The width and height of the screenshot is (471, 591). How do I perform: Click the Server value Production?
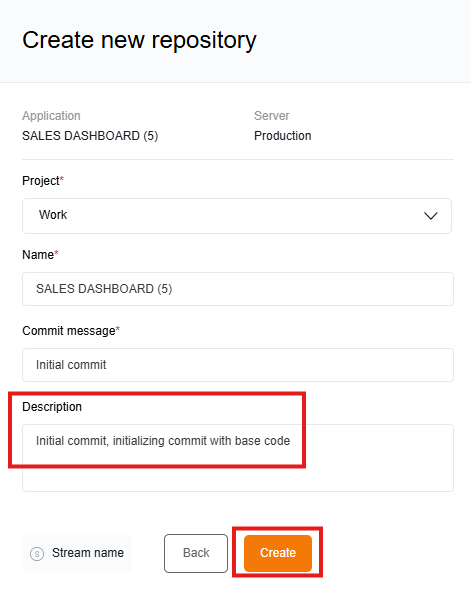pyautogui.click(x=283, y=136)
